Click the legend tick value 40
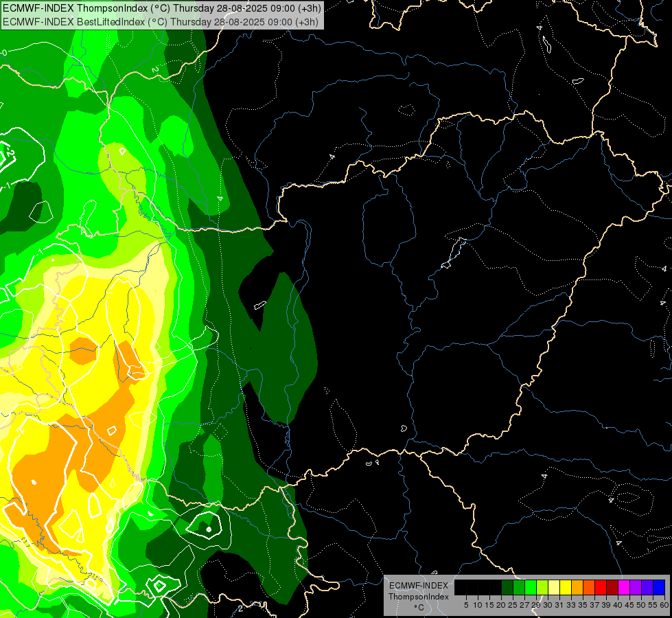Screen dimensions: 672x618 click(618, 605)
